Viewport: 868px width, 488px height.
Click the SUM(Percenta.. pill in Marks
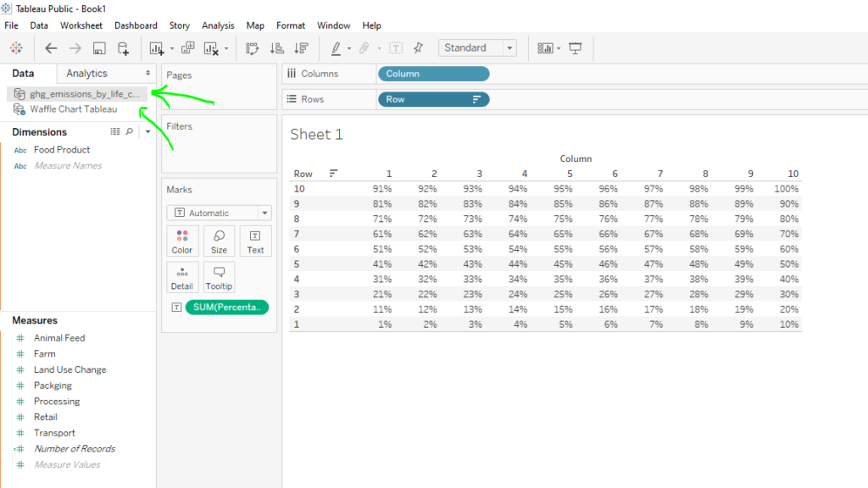point(227,307)
